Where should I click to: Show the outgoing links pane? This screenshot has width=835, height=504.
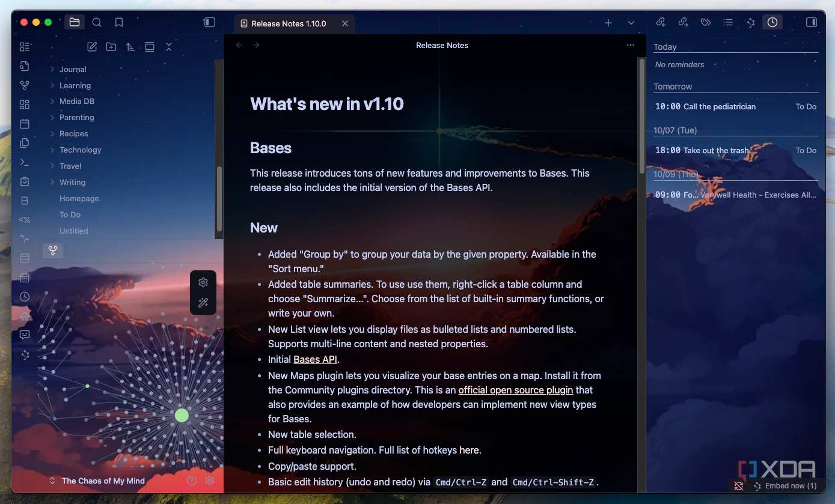tap(683, 22)
